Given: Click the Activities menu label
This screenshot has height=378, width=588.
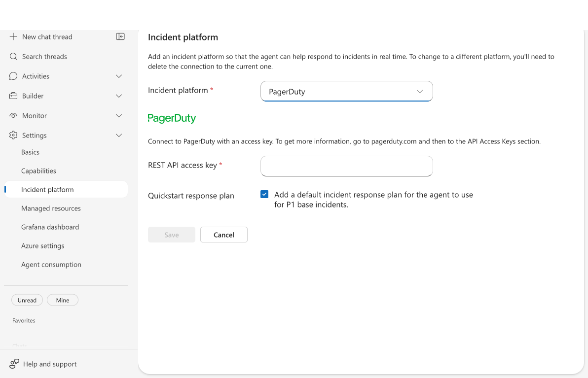Looking at the screenshot, I should click(36, 76).
